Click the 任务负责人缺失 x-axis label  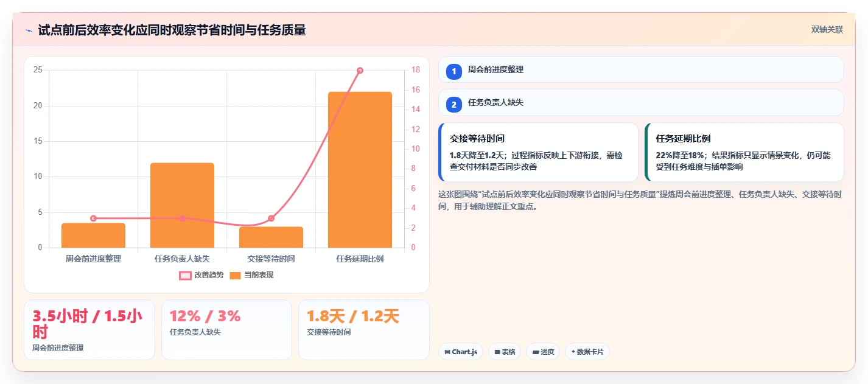click(x=182, y=259)
